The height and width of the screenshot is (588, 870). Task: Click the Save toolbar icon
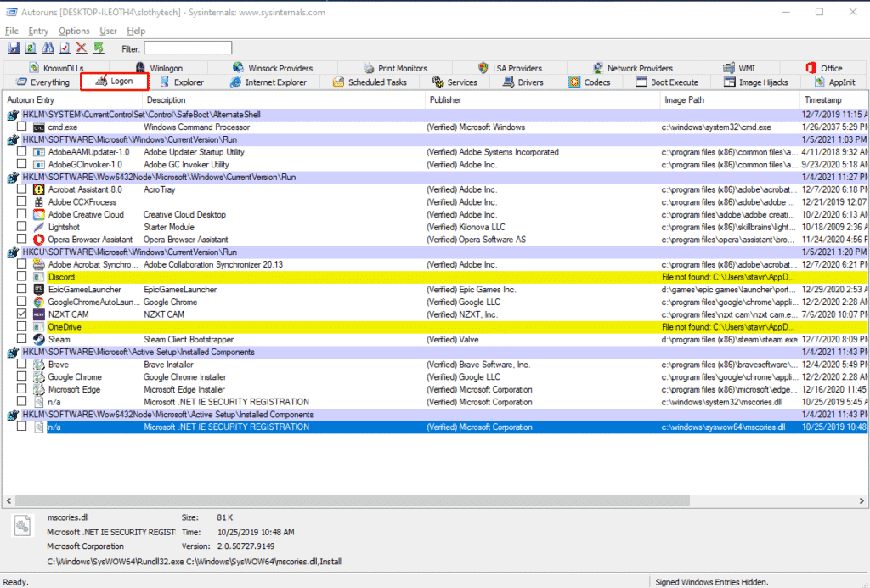(14, 48)
